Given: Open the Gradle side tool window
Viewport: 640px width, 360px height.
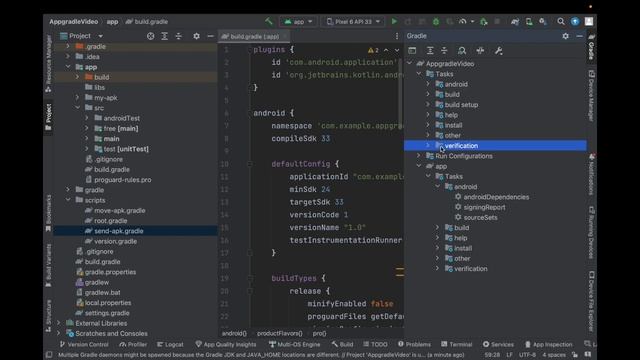Looking at the screenshot, I should 591,47.
